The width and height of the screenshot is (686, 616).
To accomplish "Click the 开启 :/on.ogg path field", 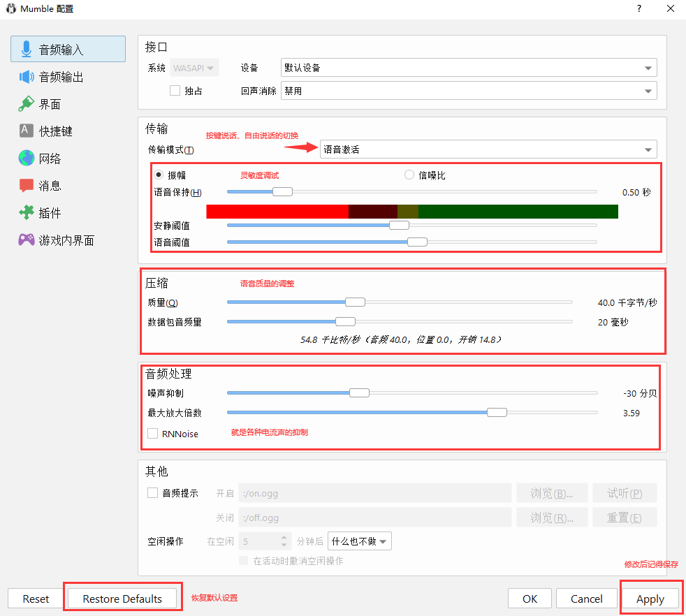I will [x=375, y=493].
